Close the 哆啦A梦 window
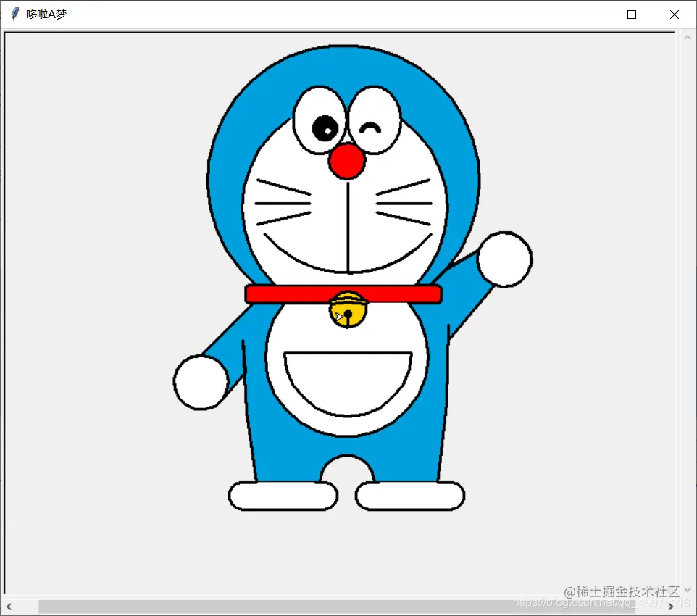The height and width of the screenshot is (616, 697). tap(674, 14)
